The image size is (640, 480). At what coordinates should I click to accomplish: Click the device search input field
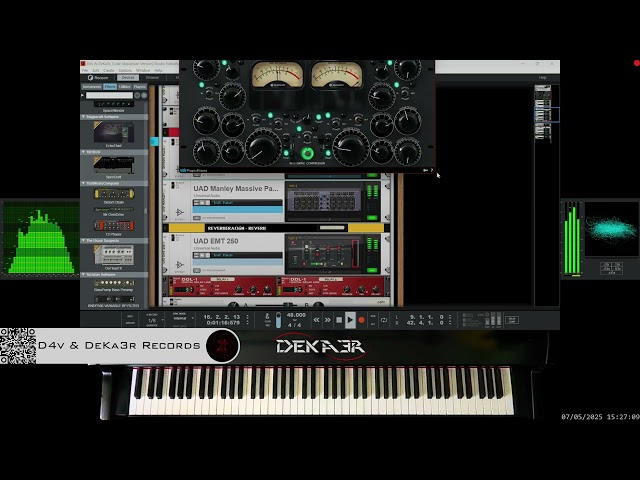coord(109,95)
